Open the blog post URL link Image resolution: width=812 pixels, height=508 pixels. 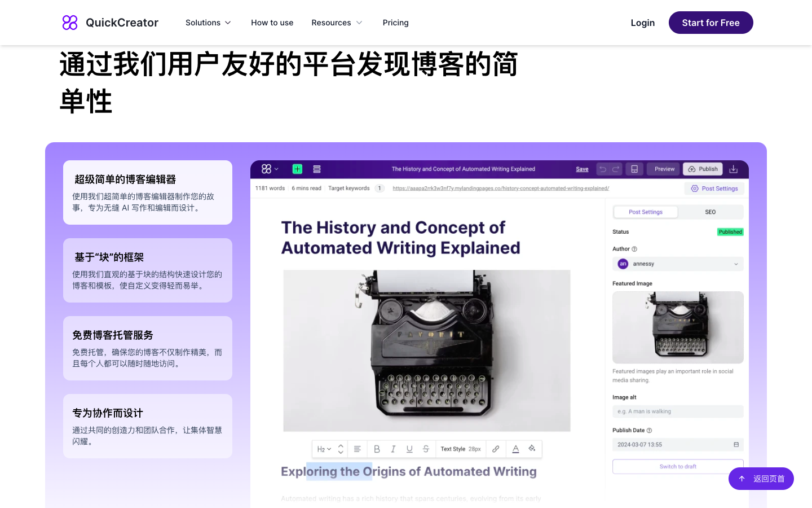pyautogui.click(x=501, y=189)
